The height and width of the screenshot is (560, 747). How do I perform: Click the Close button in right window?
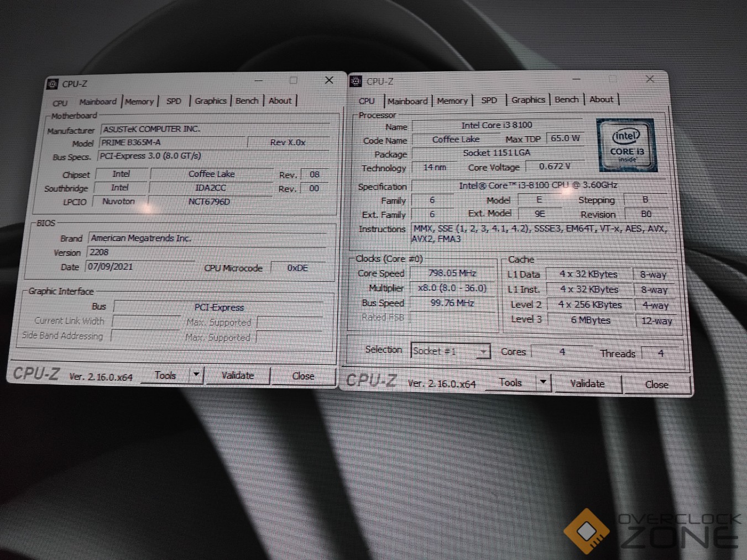656,384
